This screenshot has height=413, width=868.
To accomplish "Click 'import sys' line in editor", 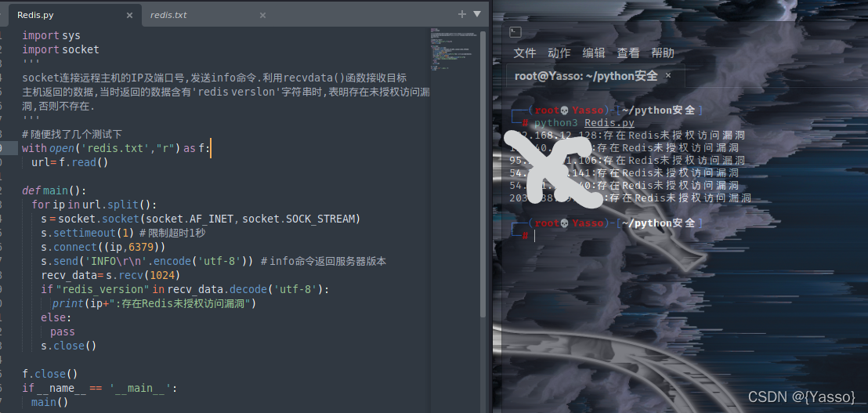I will [51, 35].
